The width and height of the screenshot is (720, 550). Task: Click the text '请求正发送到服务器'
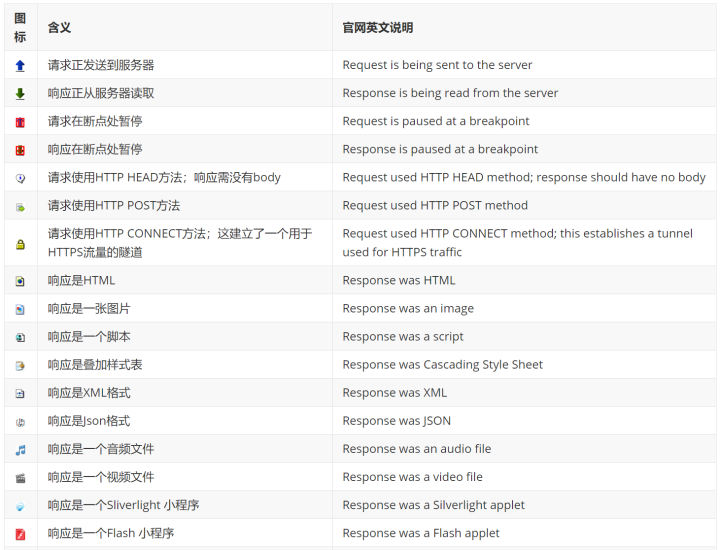click(x=101, y=65)
